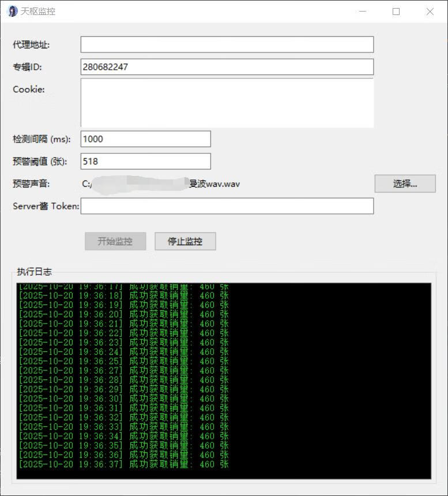This screenshot has height=496, width=448.
Task: Select log line timestamped 19:36:18
Action: click(123, 296)
